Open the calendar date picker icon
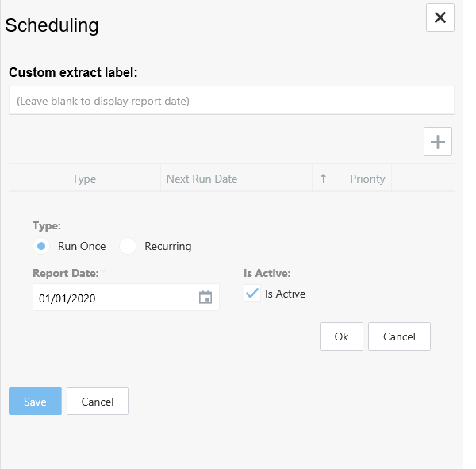 [x=205, y=298]
